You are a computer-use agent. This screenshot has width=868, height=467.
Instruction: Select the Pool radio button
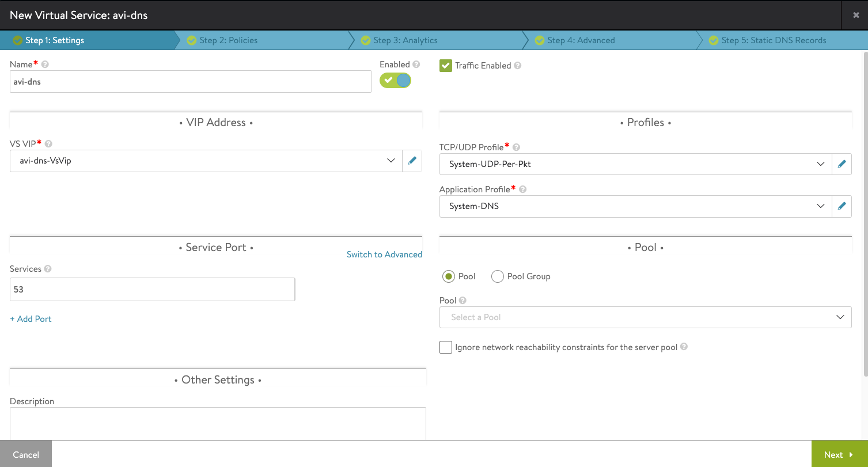click(449, 276)
